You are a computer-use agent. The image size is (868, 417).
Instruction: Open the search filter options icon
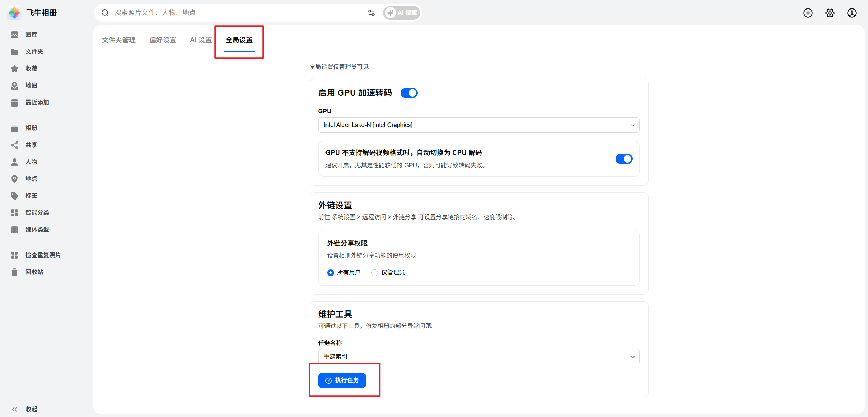click(x=371, y=13)
